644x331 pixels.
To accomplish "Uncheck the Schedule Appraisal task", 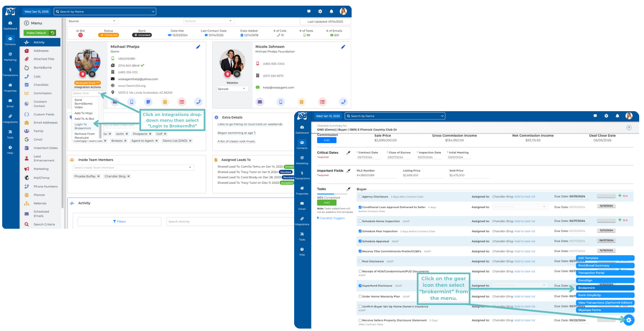I will [x=360, y=241].
